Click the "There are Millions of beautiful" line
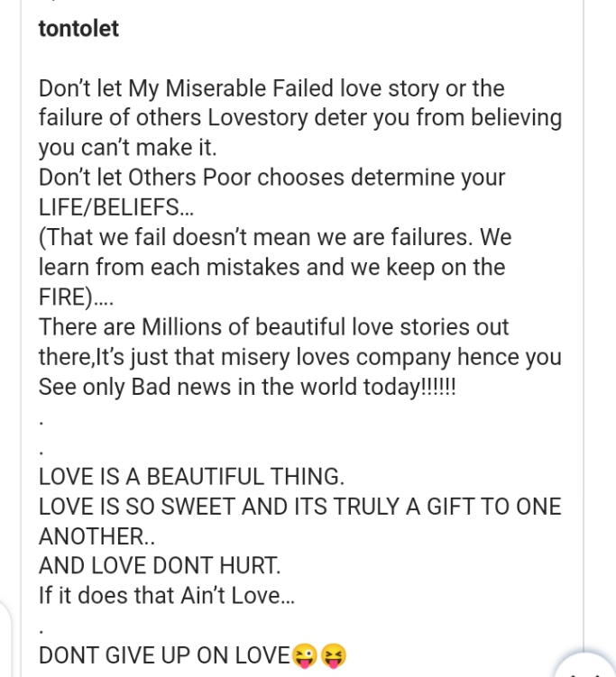The height and width of the screenshot is (677, 616). (273, 326)
